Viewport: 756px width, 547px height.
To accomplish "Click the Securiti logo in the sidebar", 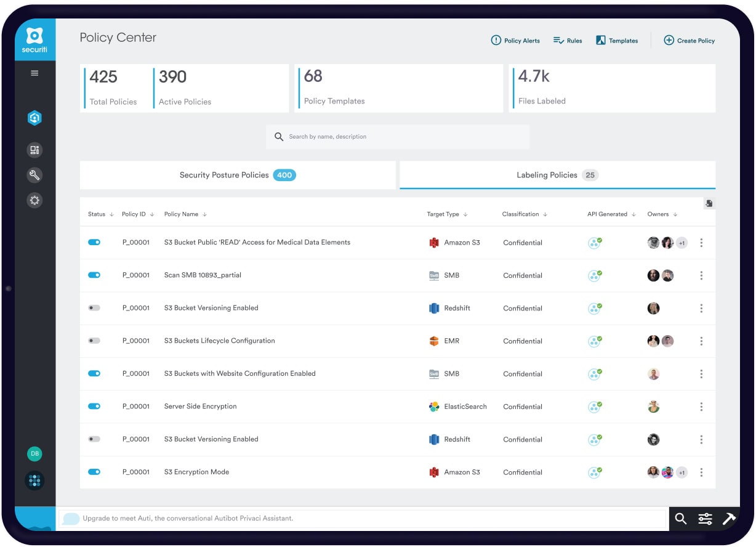I will coord(35,39).
